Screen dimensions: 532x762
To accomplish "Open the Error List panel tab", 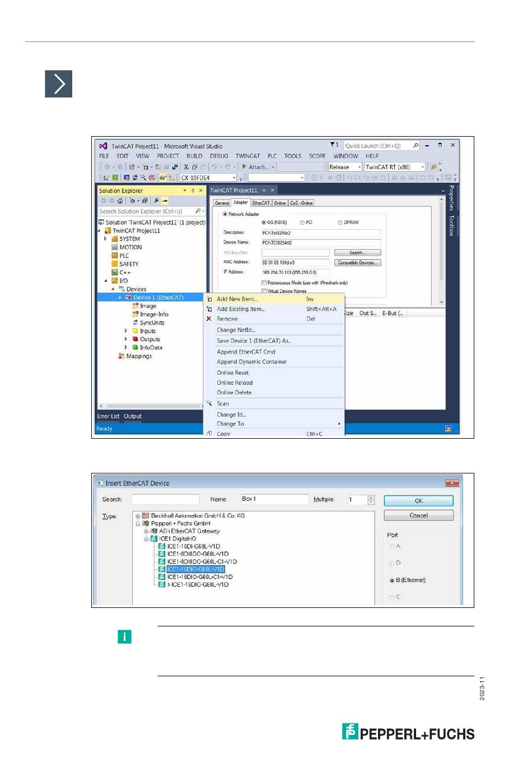I will tap(108, 416).
